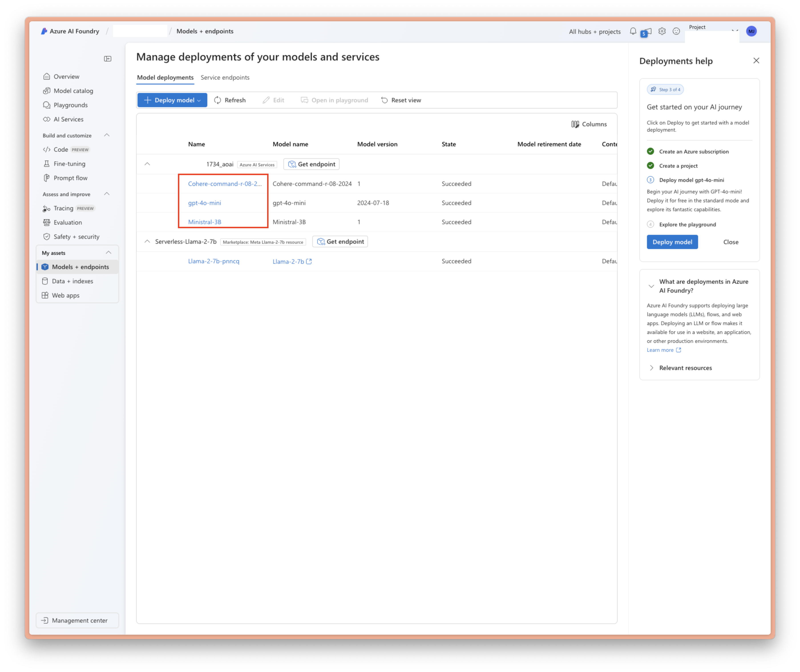Collapse the My assets section
The image size is (800, 672).
coord(108,253)
